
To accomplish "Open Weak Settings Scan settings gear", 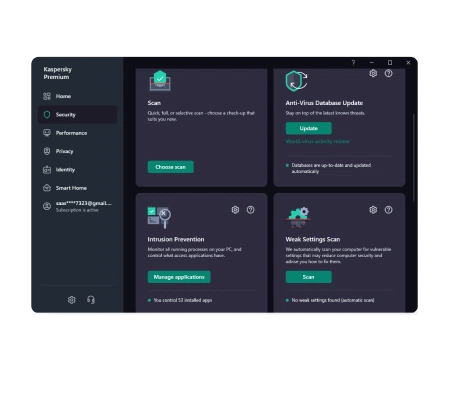I will tap(373, 210).
